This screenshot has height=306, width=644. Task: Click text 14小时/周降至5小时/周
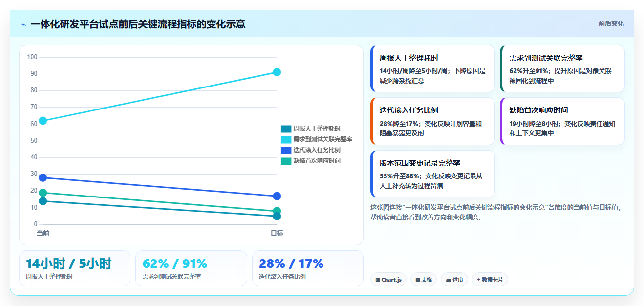[415, 71]
